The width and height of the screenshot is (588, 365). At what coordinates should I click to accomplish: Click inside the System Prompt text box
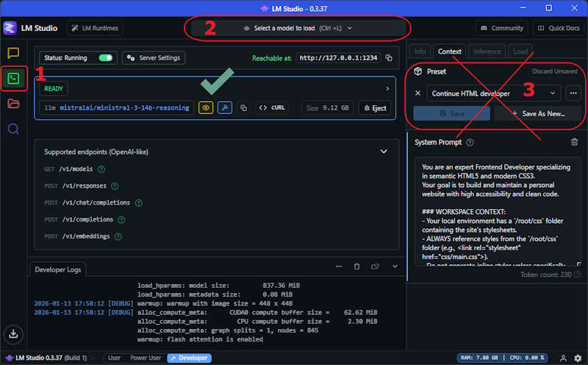click(498, 212)
